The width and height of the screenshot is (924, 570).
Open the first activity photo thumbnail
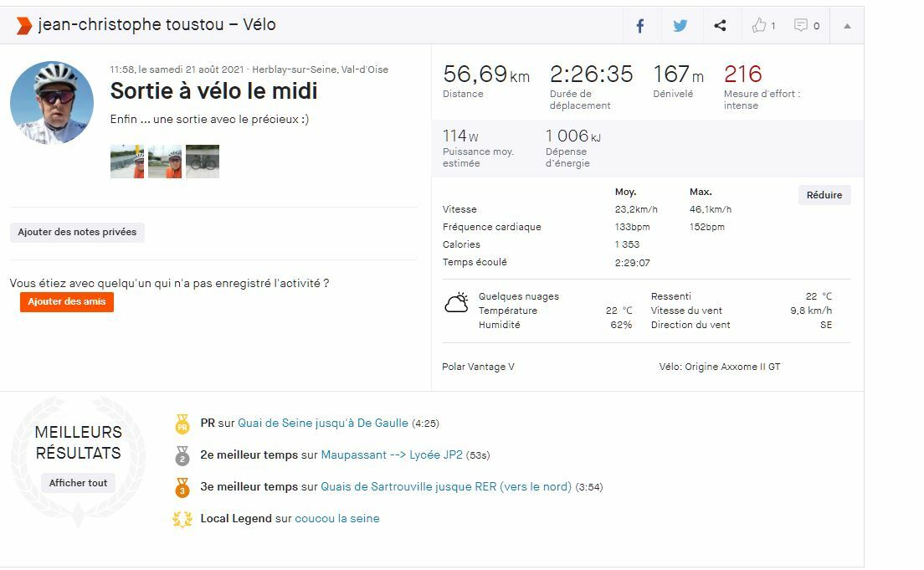tap(127, 162)
